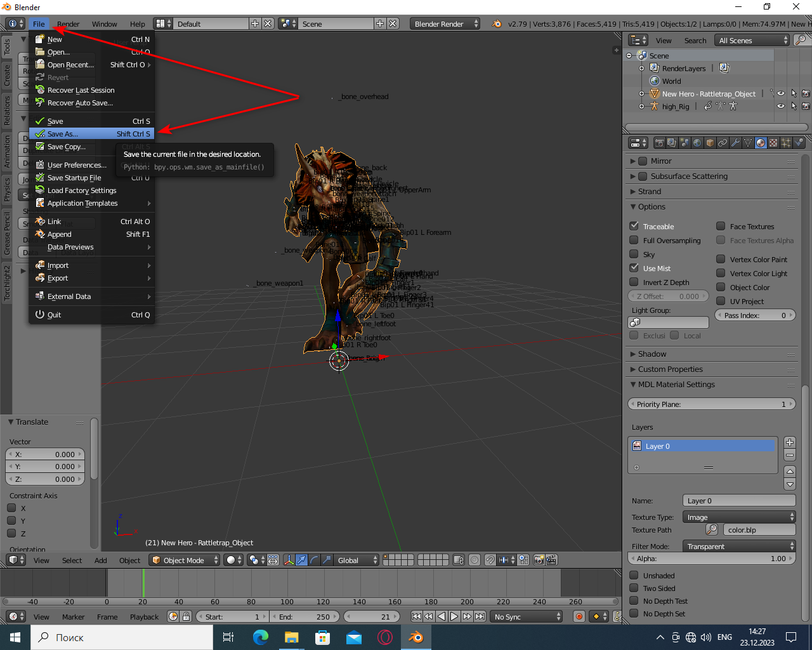Image resolution: width=812 pixels, height=650 pixels.
Task: Disable the Traceable checkbox
Action: click(634, 226)
